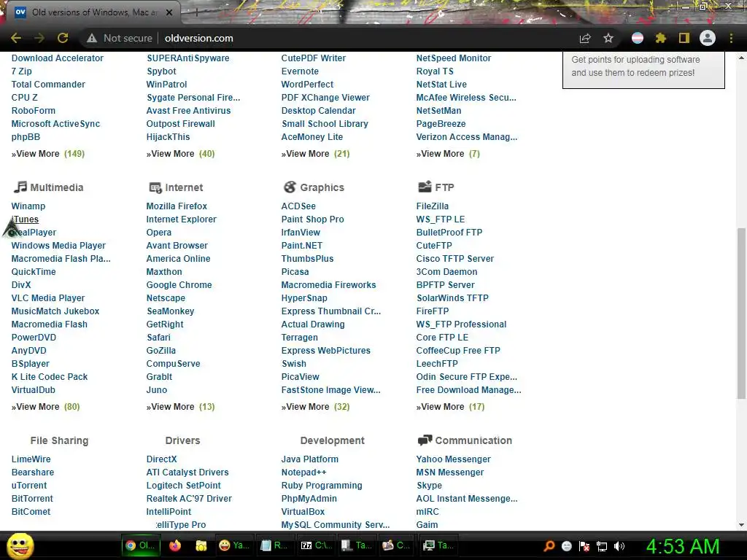Expand View More (149) list
Screen dimensions: 747x560
pyautogui.click(x=47, y=154)
